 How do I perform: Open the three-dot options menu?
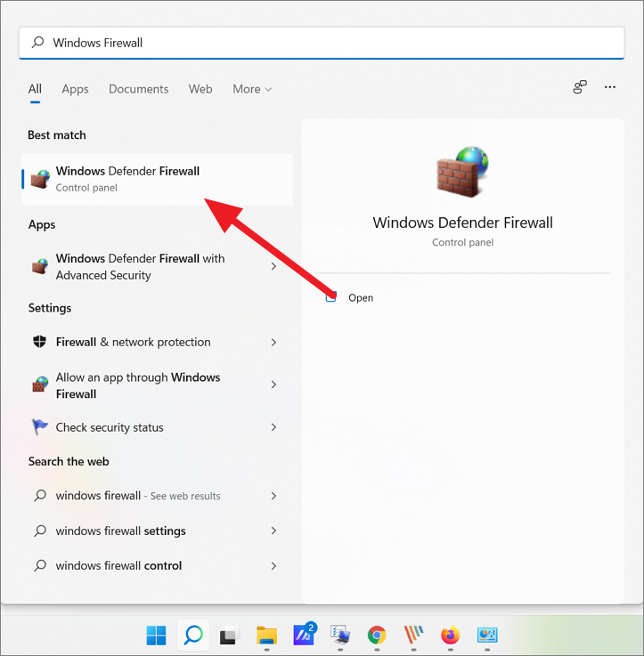[x=610, y=87]
